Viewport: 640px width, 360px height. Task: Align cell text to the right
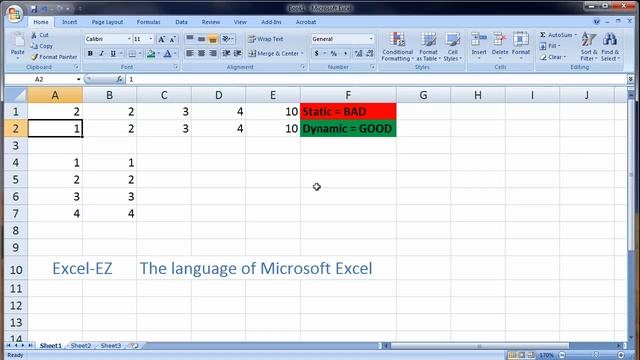pyautogui.click(x=213, y=53)
